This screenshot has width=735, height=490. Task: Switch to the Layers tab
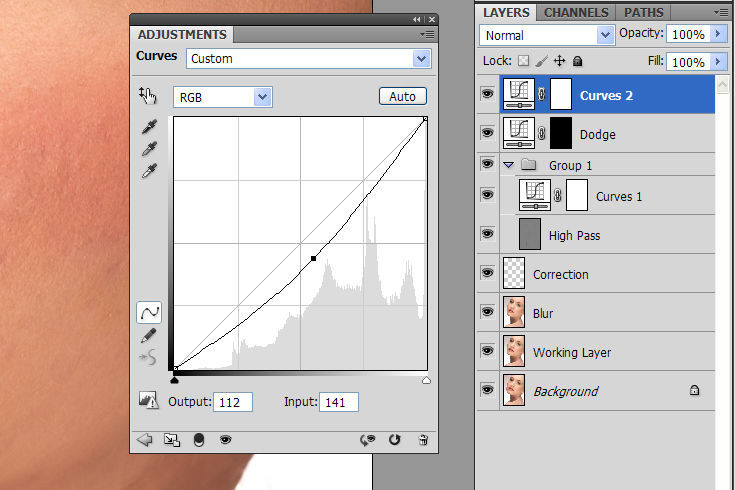506,13
